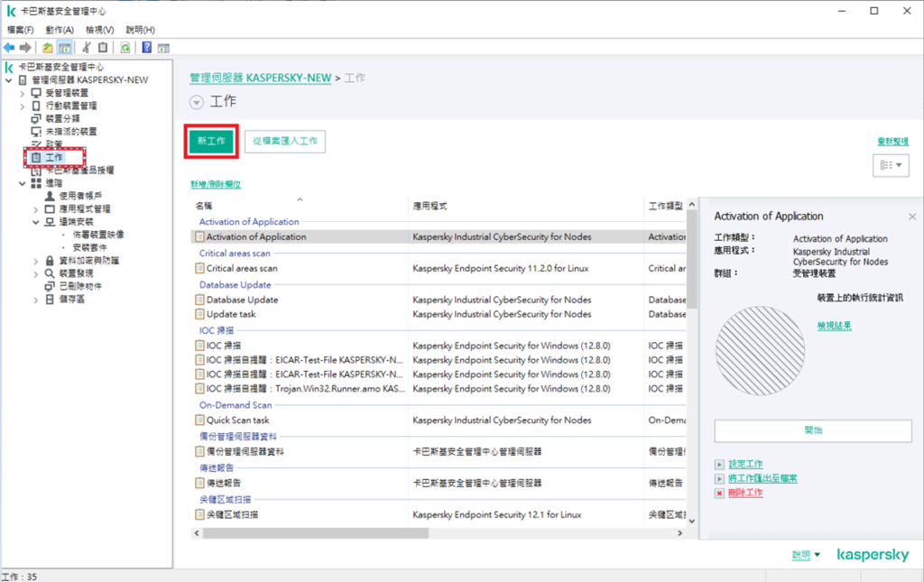924x582 pixels.
Task: Open the 動作(A) menu
Action: point(60,30)
